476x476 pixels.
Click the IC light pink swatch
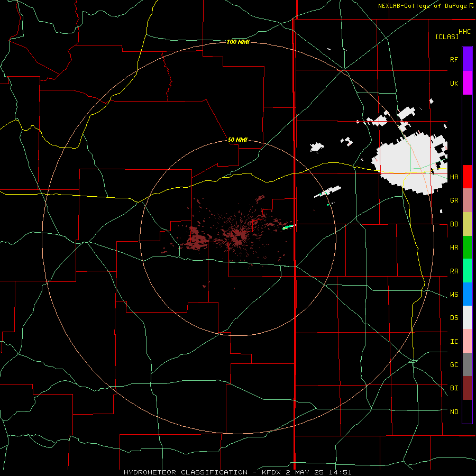(467, 341)
